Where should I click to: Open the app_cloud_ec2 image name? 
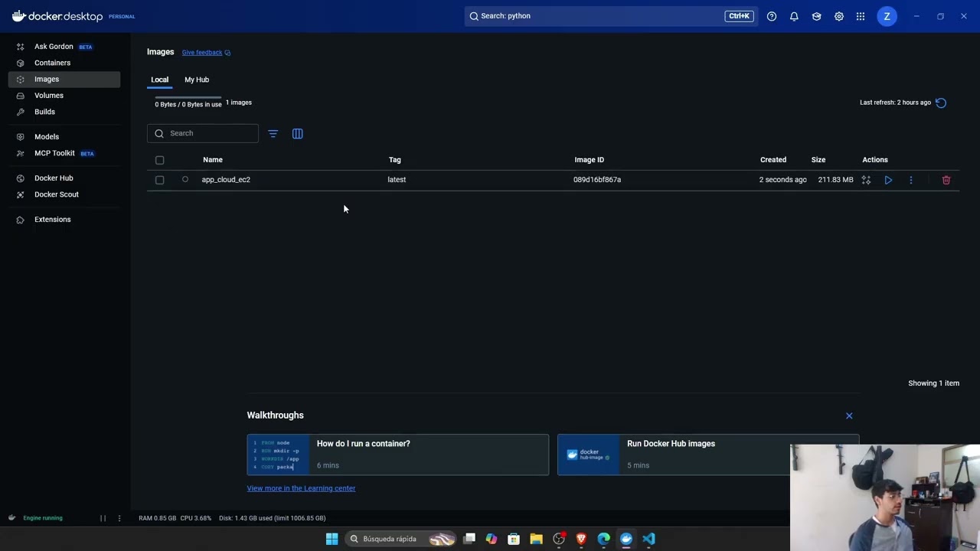click(226, 180)
